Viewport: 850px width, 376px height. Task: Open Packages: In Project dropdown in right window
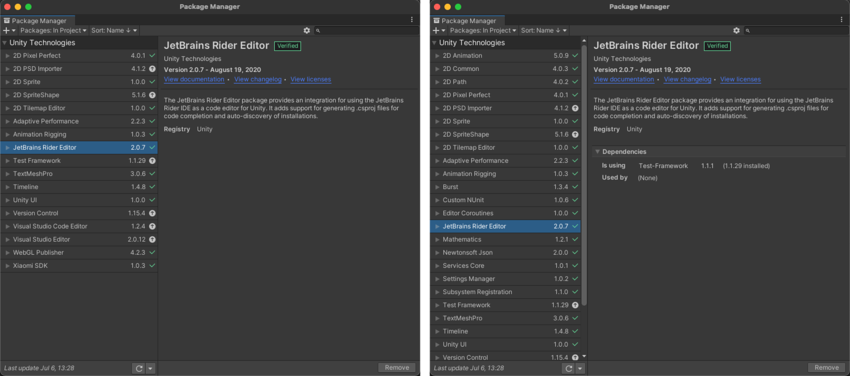483,31
